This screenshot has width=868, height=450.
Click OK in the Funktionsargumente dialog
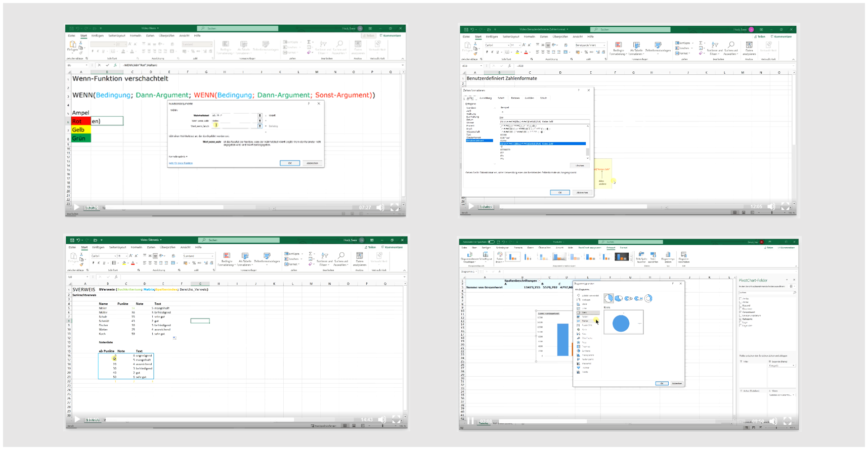(x=290, y=163)
